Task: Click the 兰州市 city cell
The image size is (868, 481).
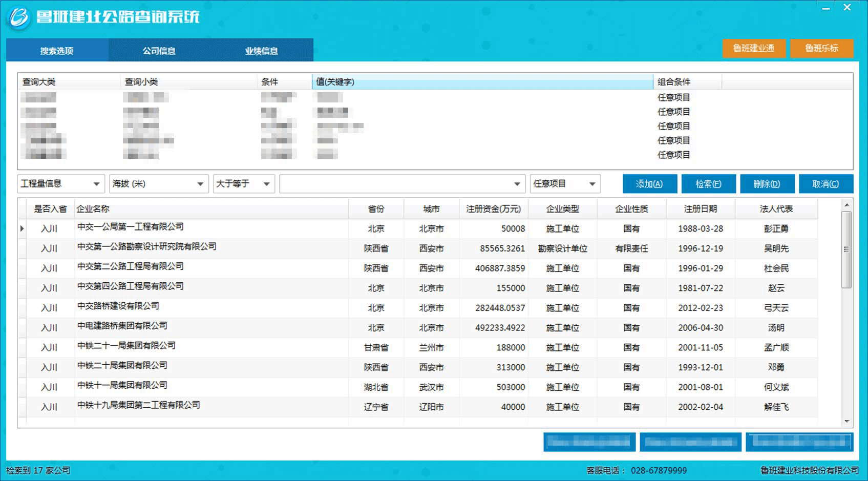Action: (x=431, y=347)
